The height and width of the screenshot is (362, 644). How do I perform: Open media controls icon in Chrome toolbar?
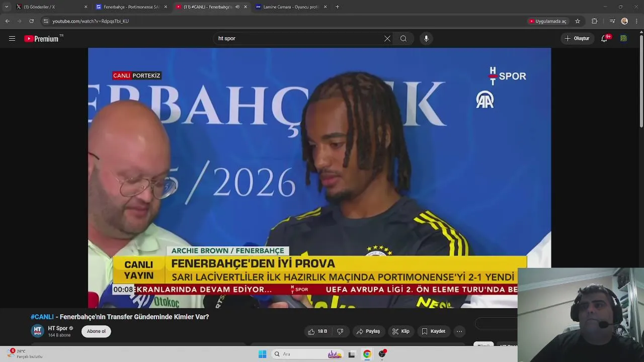pyautogui.click(x=612, y=21)
